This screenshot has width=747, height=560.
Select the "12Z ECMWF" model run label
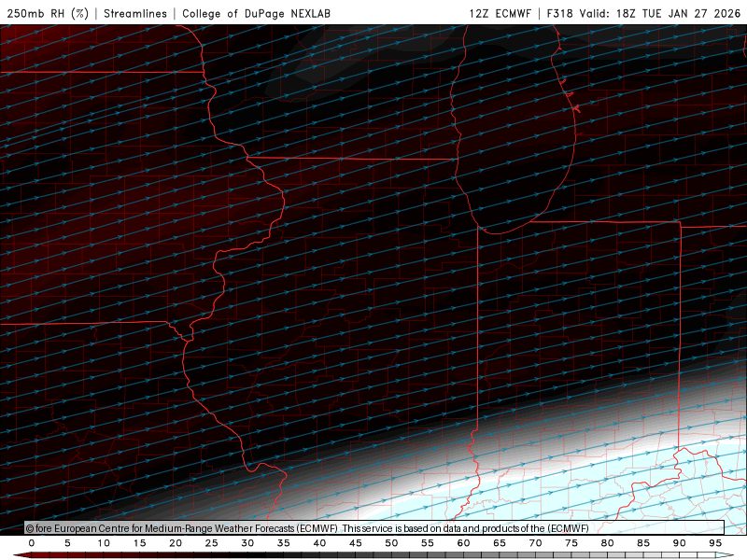[500, 13]
